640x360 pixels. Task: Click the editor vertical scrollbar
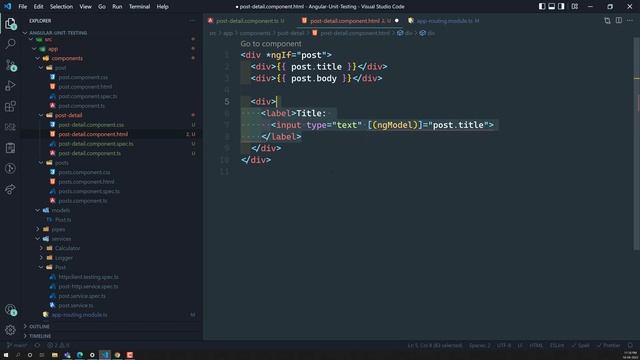coord(637,143)
